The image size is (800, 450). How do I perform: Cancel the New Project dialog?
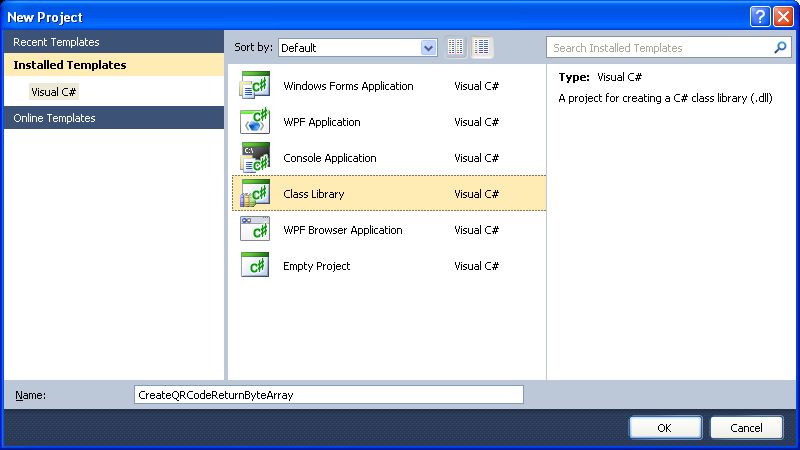tap(746, 428)
